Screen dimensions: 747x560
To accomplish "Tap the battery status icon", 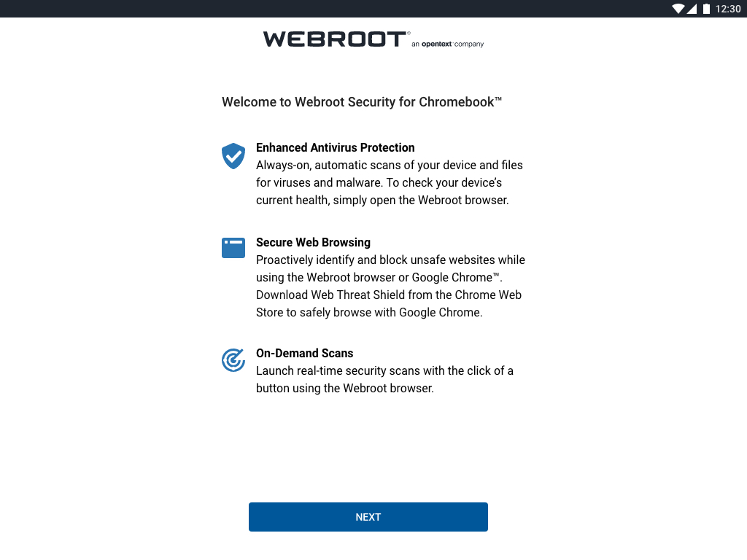I will coord(706,9).
